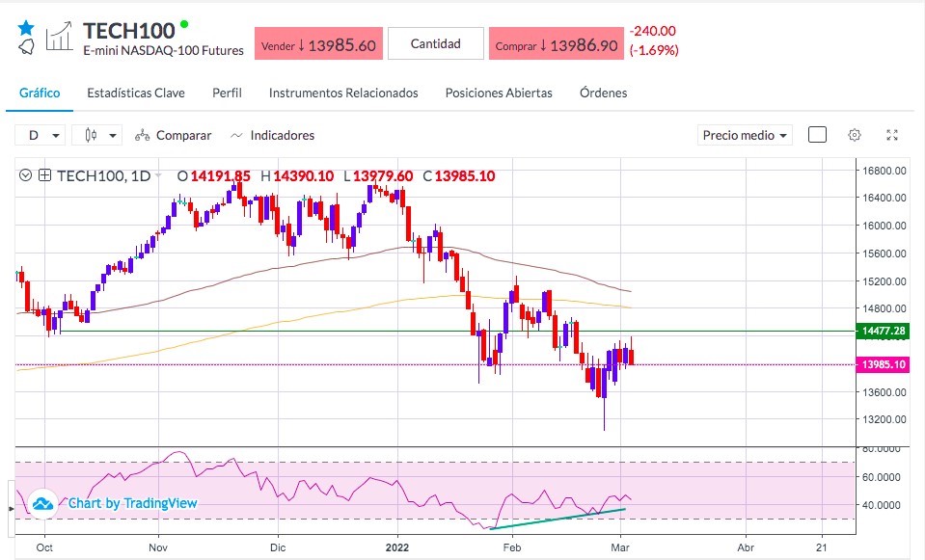This screenshot has width=925, height=560.
Task: Click the 16000.00 price axis label
Action: (884, 226)
